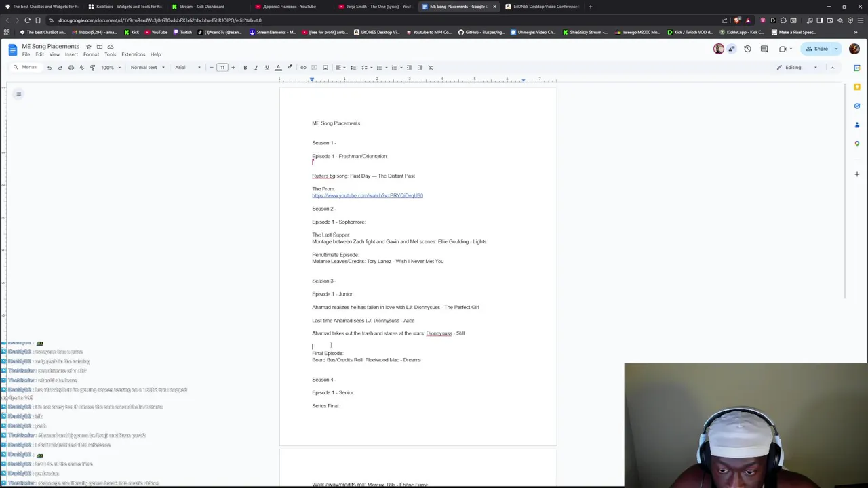The height and width of the screenshot is (488, 868).
Task: Open the Help menu
Action: (x=155, y=54)
